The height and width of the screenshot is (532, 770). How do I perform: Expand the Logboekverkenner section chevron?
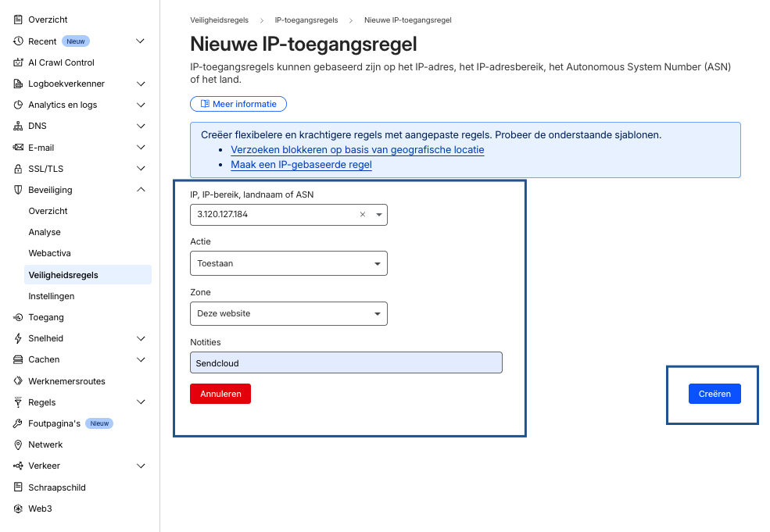coord(141,84)
